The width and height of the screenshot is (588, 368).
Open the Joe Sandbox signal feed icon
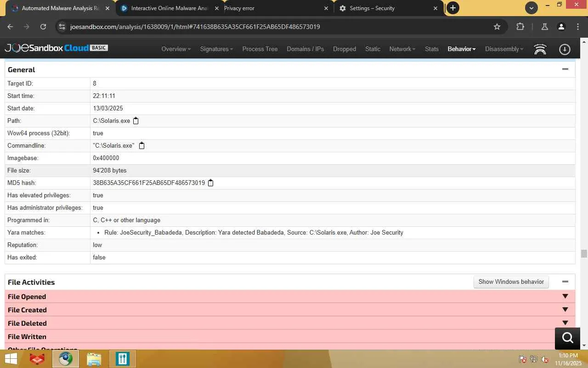click(540, 49)
